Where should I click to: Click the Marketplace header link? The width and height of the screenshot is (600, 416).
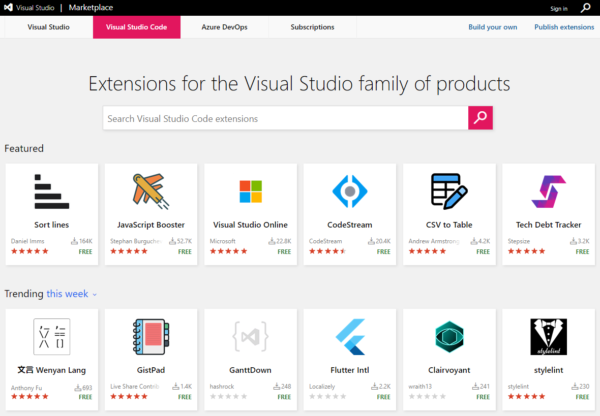(91, 8)
